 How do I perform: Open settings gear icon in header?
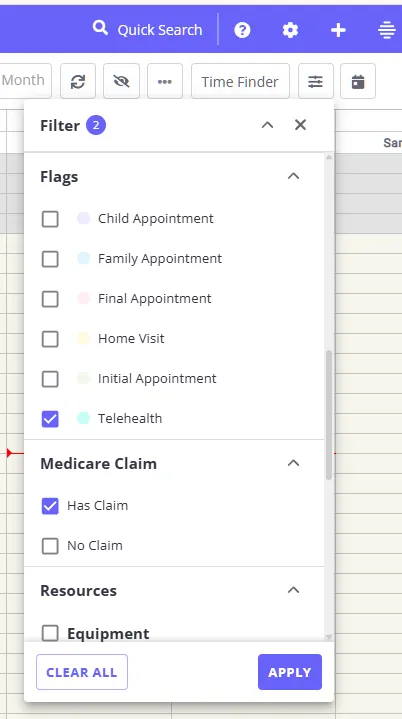290,30
